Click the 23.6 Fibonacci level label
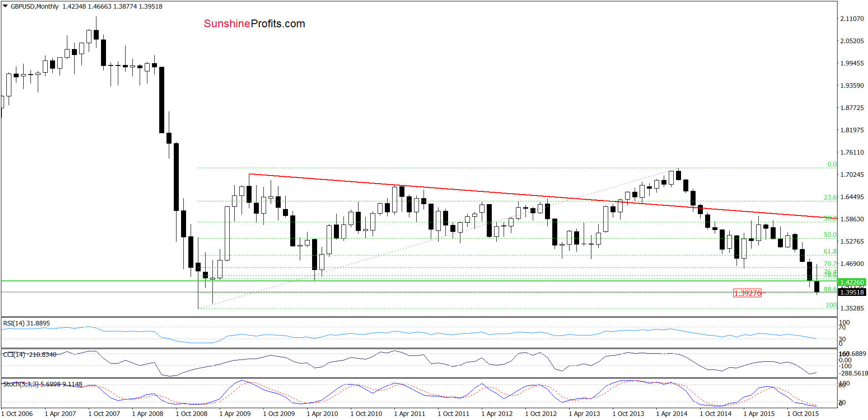The image size is (868, 420). click(830, 197)
